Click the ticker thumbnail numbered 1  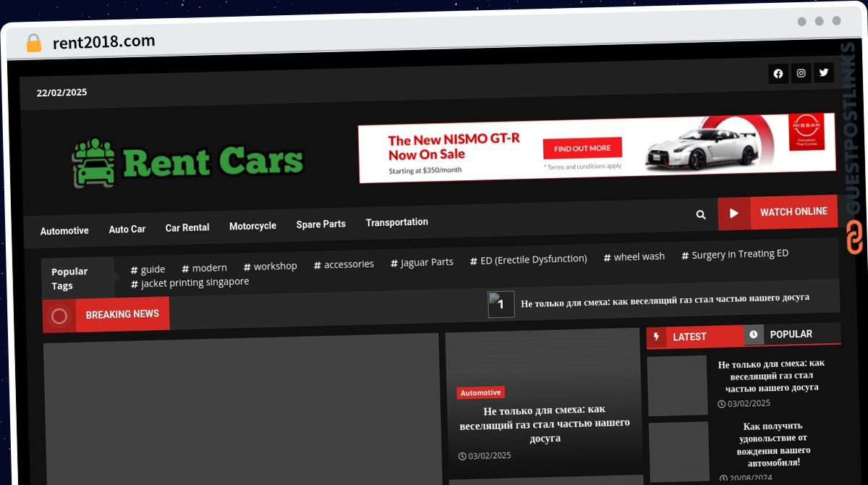[501, 305]
